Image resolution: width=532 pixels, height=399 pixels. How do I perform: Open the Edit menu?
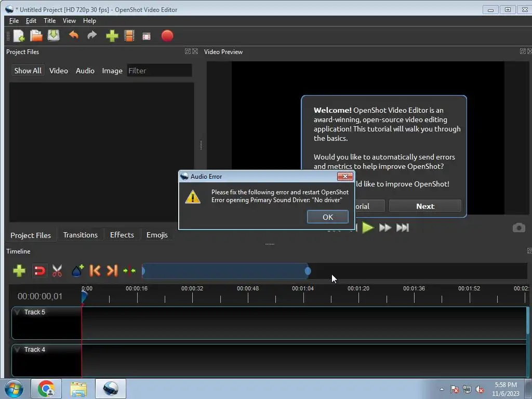click(x=31, y=21)
